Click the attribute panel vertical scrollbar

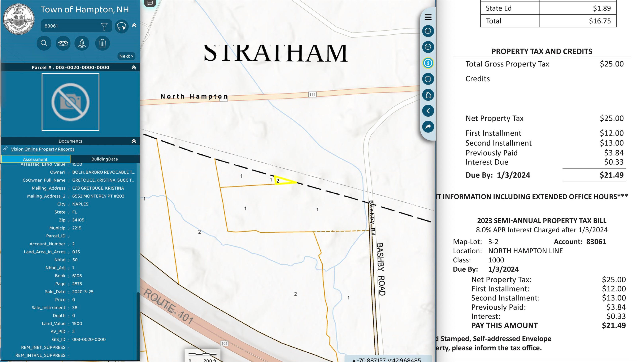click(138, 326)
